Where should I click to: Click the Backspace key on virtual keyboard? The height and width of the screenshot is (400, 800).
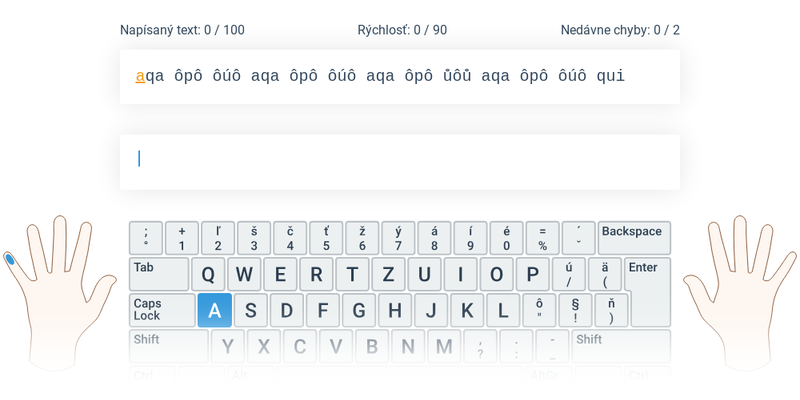coord(634,238)
